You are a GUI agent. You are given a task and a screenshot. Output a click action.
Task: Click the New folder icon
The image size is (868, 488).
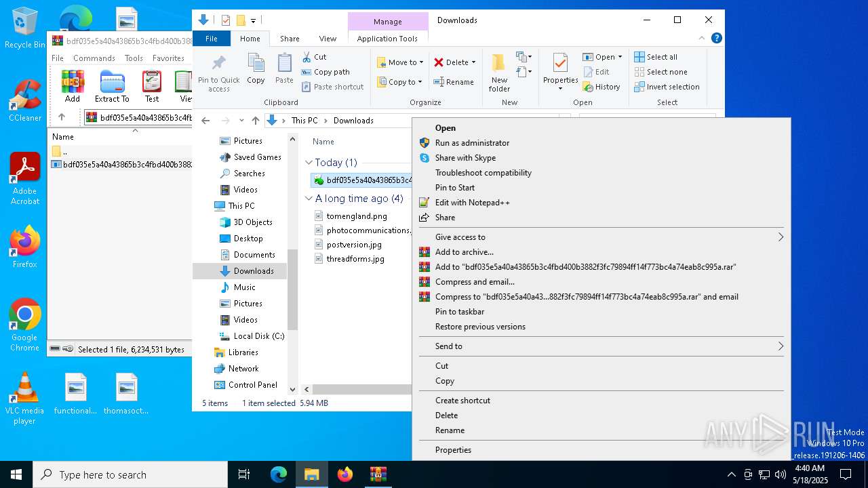coord(499,73)
